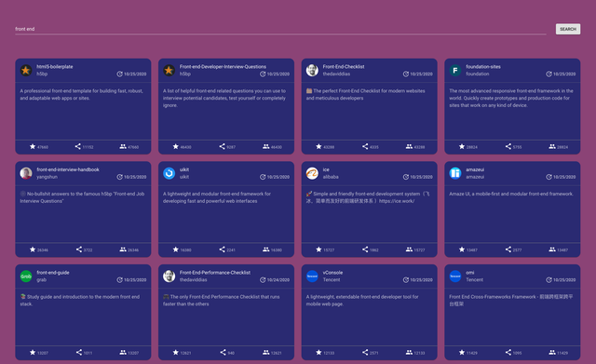Click the star icon on Front-End-Checklist card

coord(318,146)
